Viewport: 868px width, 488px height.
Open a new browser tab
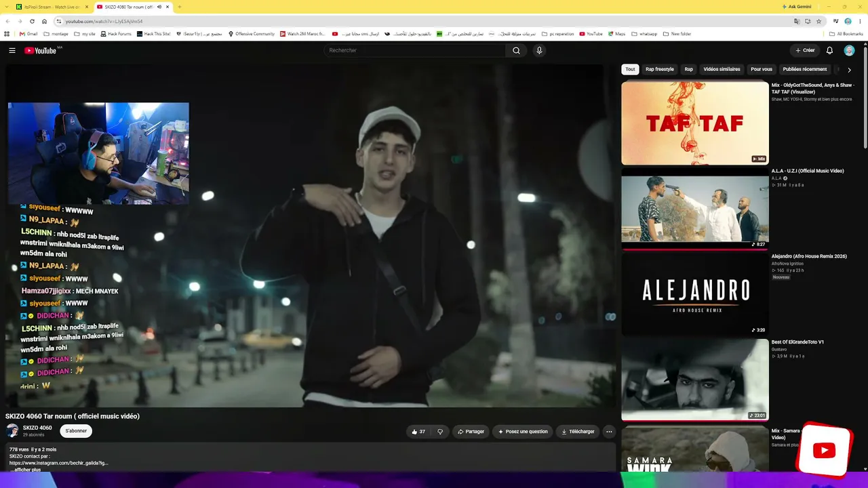(x=180, y=7)
